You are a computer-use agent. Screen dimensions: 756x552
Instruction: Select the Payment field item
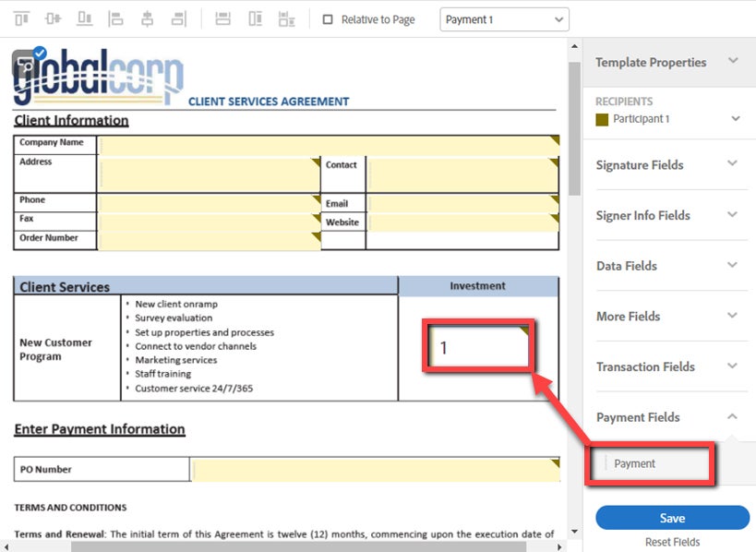pos(635,463)
